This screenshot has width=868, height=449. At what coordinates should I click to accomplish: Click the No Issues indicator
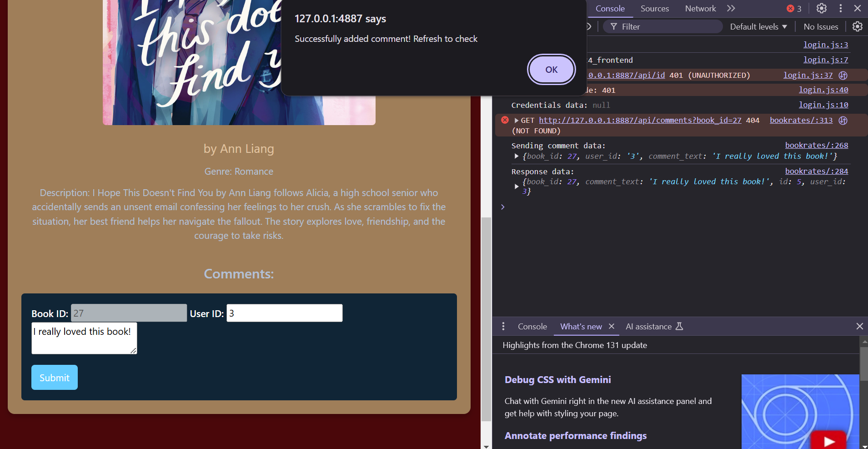click(821, 27)
